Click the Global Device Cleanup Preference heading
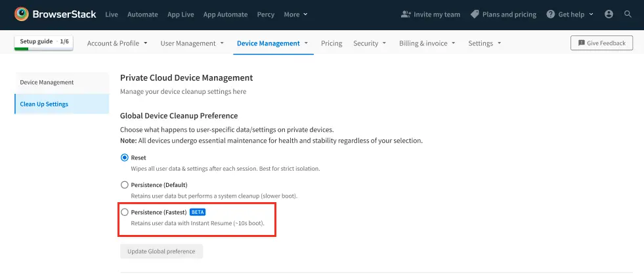644x275 pixels. click(x=179, y=116)
